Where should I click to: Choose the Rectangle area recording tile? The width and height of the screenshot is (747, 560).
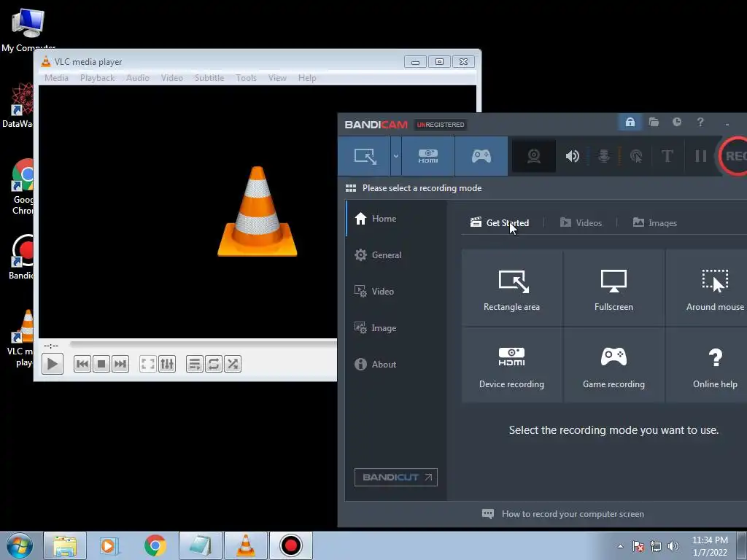[x=511, y=287]
